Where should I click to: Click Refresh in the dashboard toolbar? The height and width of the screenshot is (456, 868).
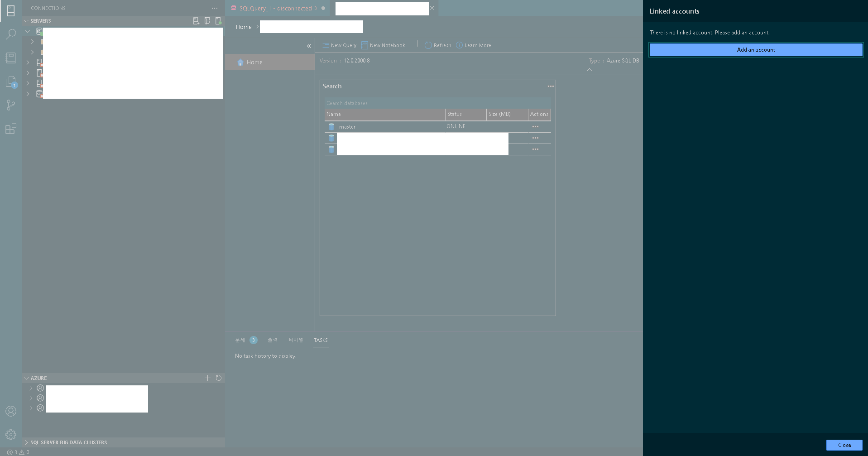coord(438,45)
